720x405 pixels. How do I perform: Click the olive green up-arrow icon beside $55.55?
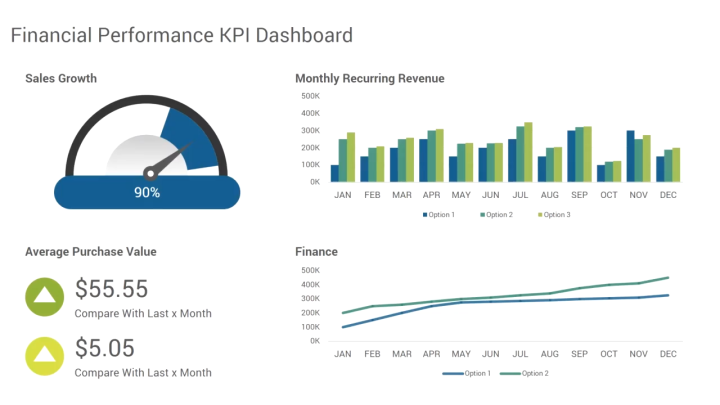(x=45, y=297)
